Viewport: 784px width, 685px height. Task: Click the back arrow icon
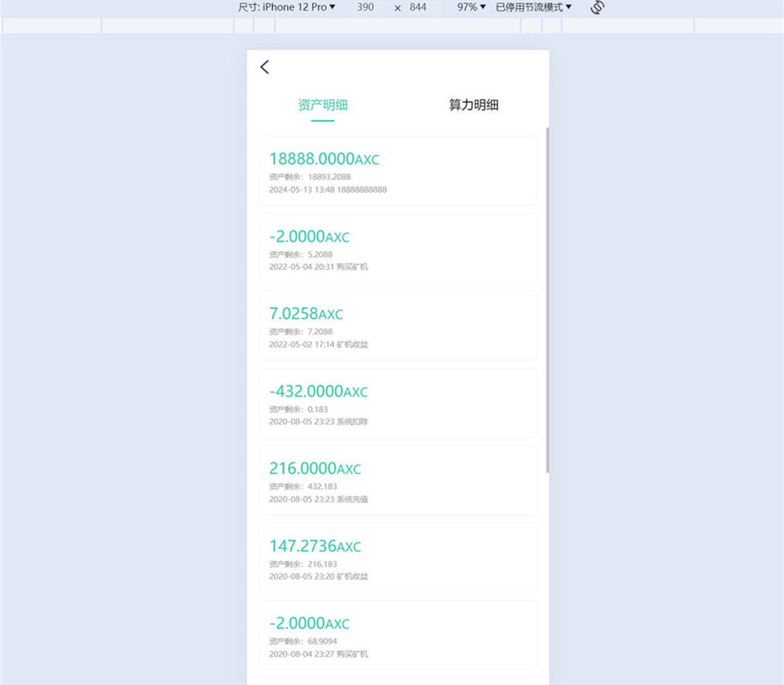click(x=265, y=67)
